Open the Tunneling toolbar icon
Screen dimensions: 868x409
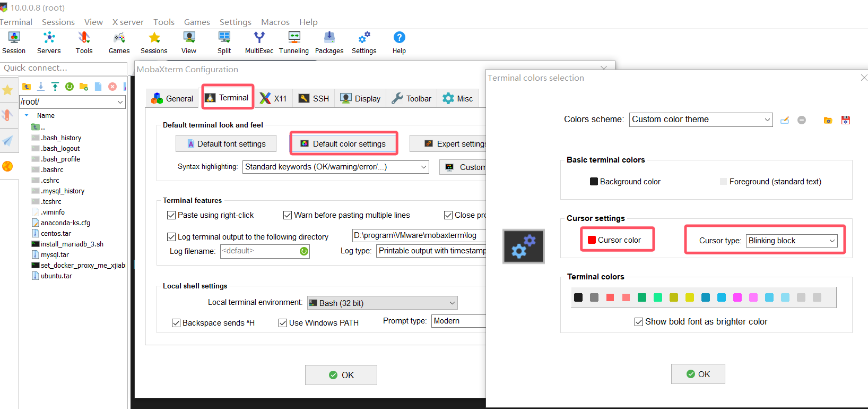coord(294,42)
